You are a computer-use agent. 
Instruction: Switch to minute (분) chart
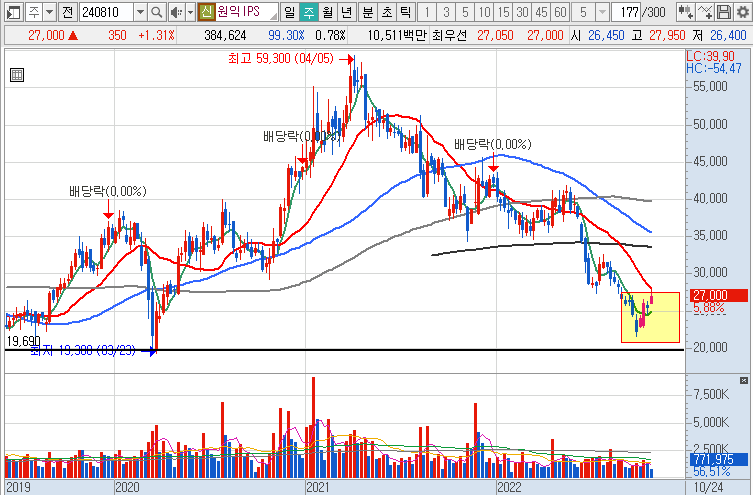(x=368, y=12)
